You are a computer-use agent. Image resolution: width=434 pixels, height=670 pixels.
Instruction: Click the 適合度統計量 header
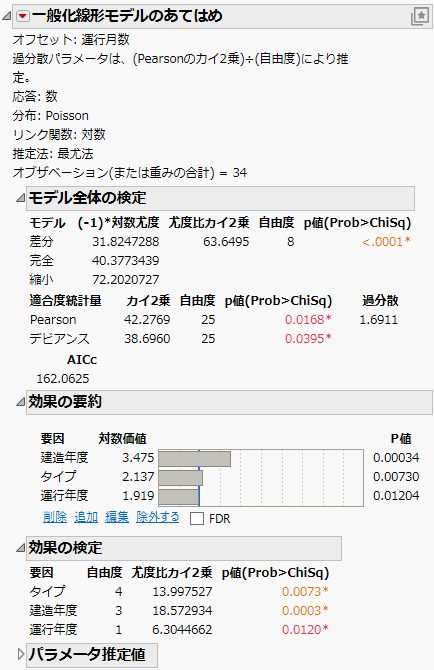point(65,301)
